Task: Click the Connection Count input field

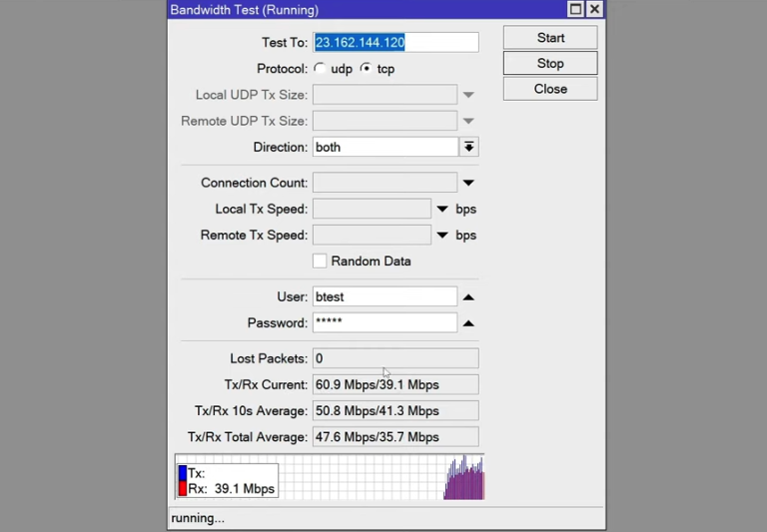Action: (x=384, y=183)
